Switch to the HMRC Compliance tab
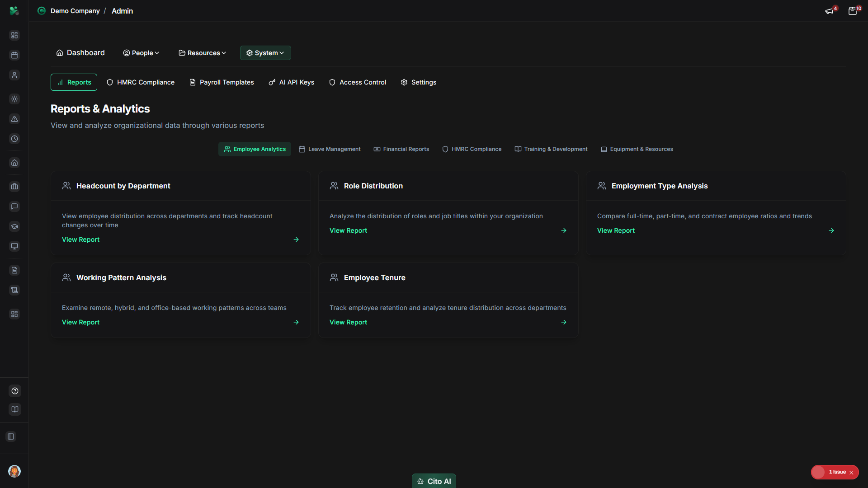 pyautogui.click(x=140, y=82)
